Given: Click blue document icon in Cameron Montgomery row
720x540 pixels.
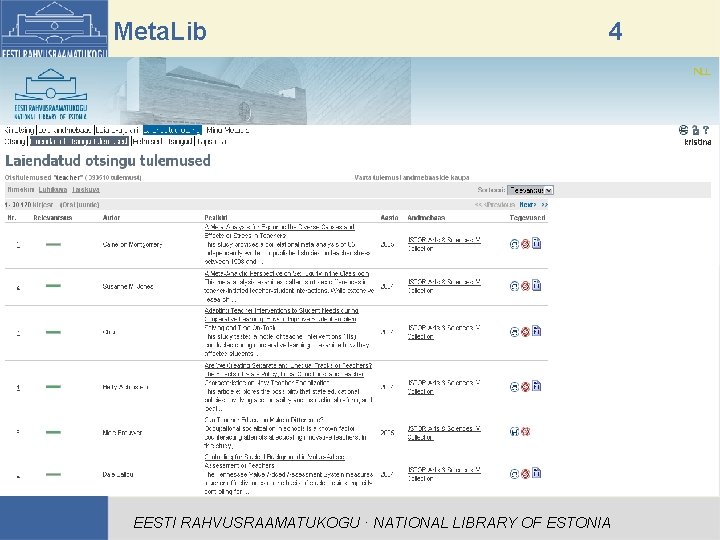Looking at the screenshot, I should click(x=536, y=243).
